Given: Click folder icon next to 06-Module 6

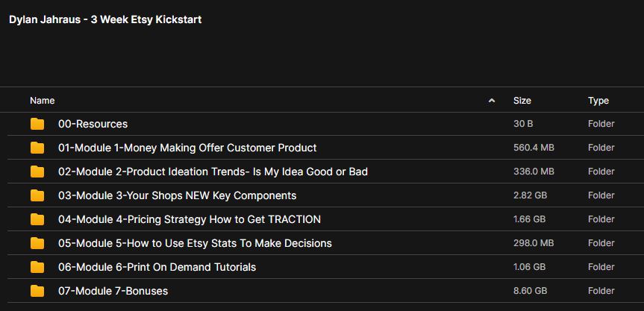Looking at the screenshot, I should [x=37, y=267].
